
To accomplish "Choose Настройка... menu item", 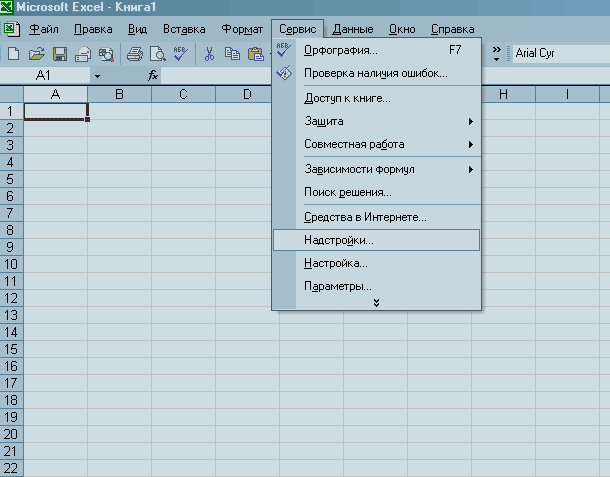I will [377, 263].
